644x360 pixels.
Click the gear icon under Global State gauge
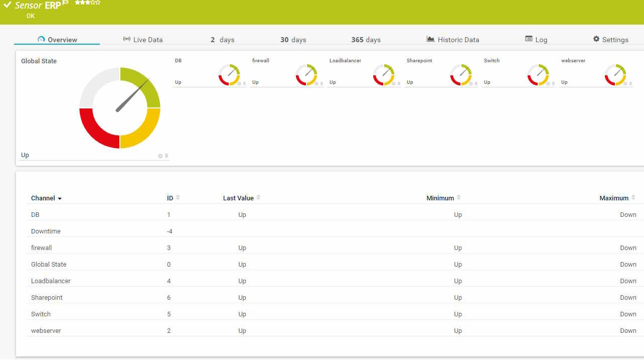(160, 156)
